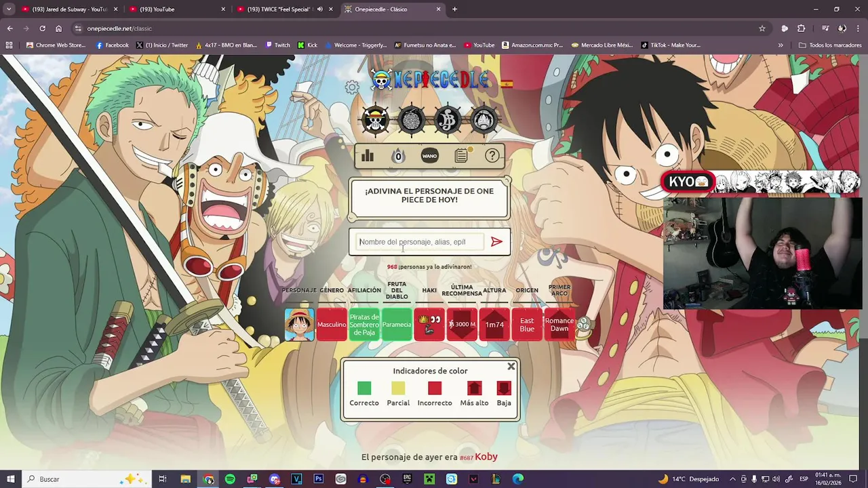Submit the guess with the red arrow
Screen dimensions: 868x488
pos(496,242)
